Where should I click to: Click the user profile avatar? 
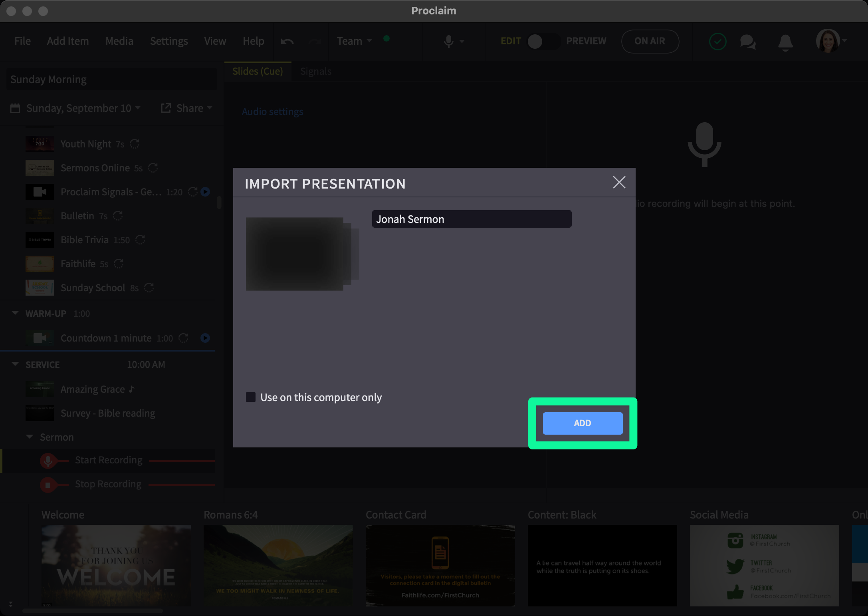coord(828,41)
